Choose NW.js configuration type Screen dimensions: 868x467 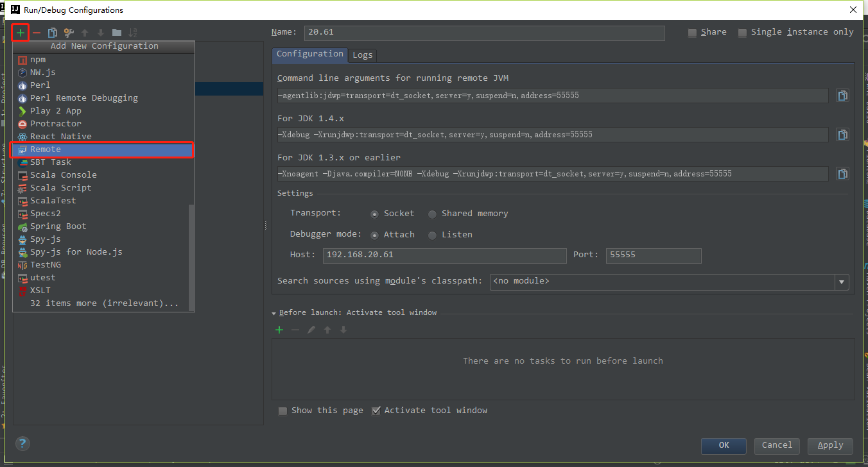click(103, 72)
